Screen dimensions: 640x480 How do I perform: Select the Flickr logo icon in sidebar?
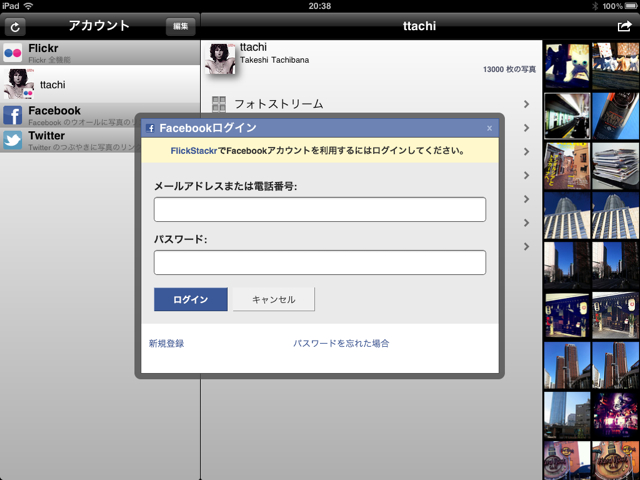pyautogui.click(x=13, y=53)
